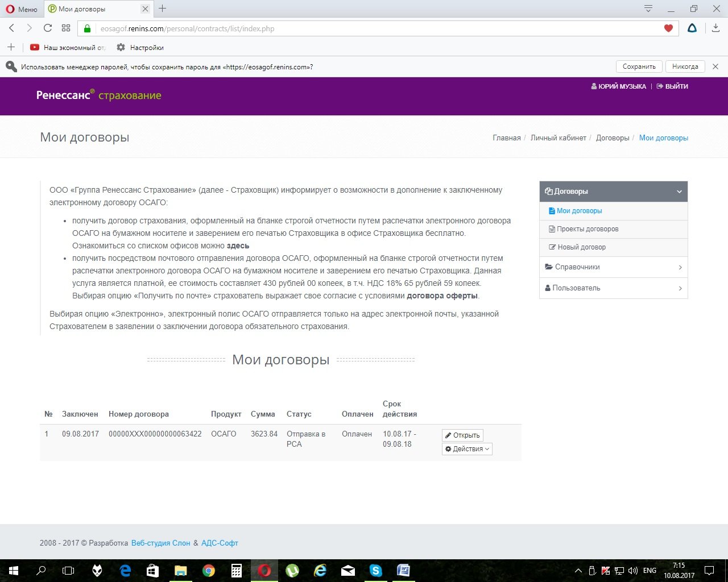The image size is (728, 582).
Task: Reload the page with the refresh icon
Action: pos(48,28)
